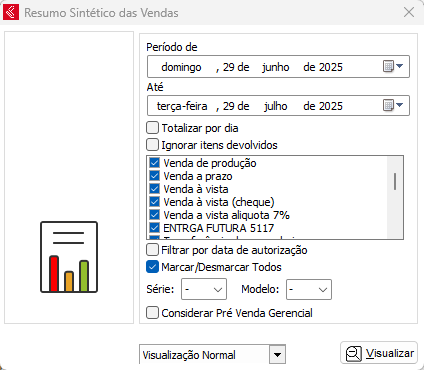The height and width of the screenshot is (370, 424).
Task: Uncheck Venda de produção
Action: 154,163
